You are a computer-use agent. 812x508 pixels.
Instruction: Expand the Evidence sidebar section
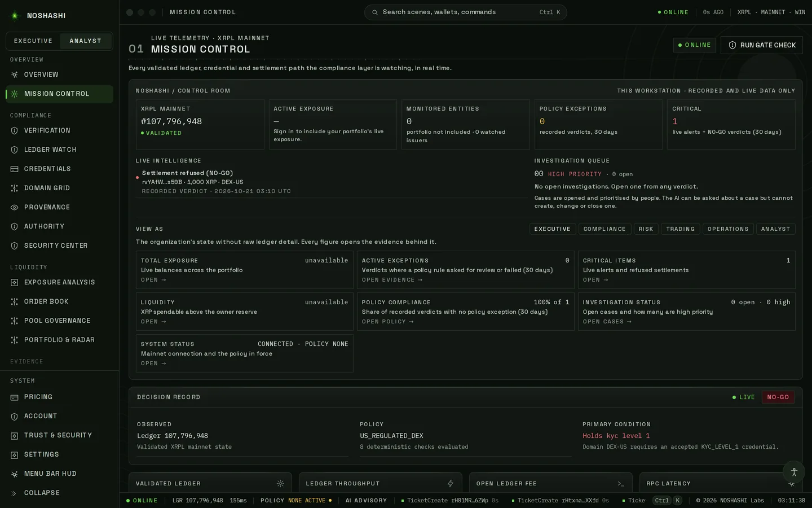[27, 361]
